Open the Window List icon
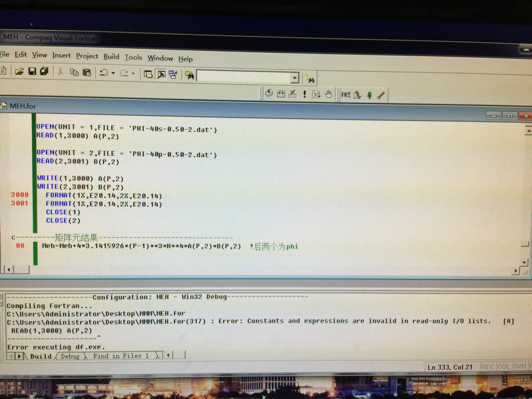 tap(173, 75)
